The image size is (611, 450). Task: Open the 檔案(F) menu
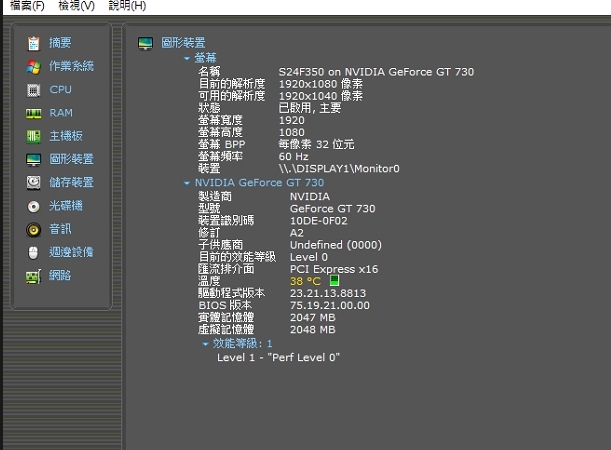click(x=27, y=6)
